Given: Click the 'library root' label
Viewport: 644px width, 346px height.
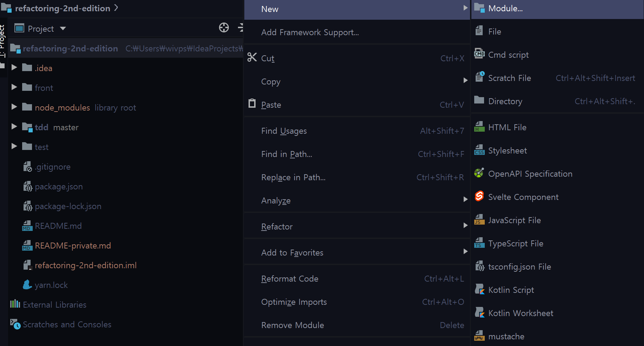Looking at the screenshot, I should [x=115, y=108].
